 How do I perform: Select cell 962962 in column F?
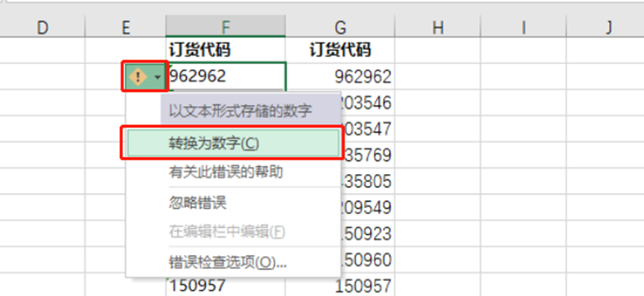pos(226,76)
